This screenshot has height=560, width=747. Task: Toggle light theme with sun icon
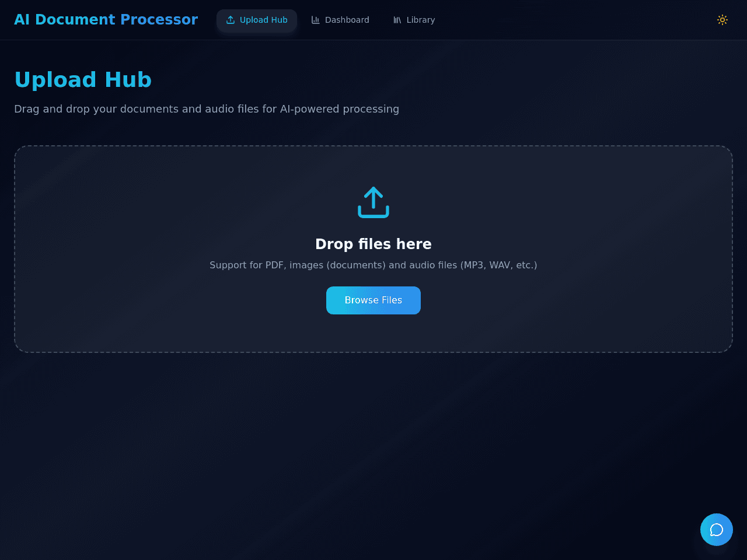coord(722,20)
